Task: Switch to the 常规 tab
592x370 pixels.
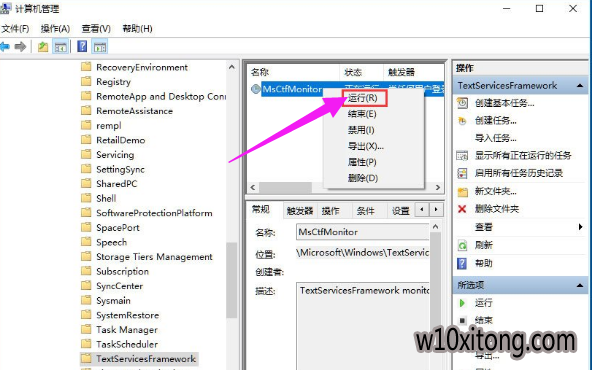Action: [261, 210]
